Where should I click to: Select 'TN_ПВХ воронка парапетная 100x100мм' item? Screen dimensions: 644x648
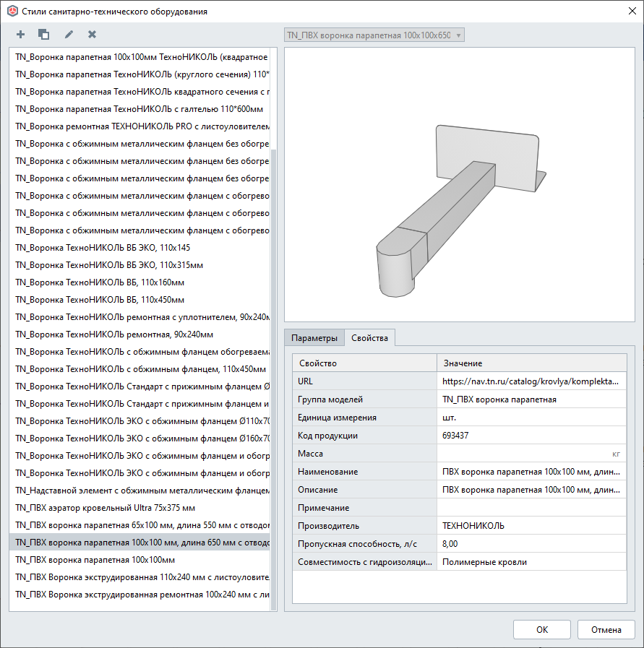pyautogui.click(x=139, y=560)
